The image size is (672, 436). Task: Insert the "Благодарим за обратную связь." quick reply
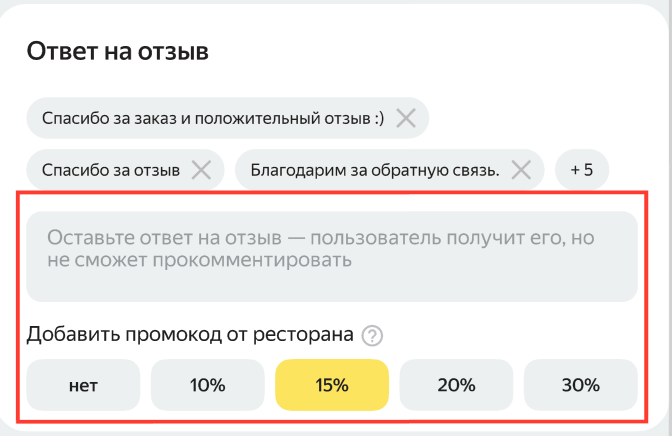[x=374, y=169]
